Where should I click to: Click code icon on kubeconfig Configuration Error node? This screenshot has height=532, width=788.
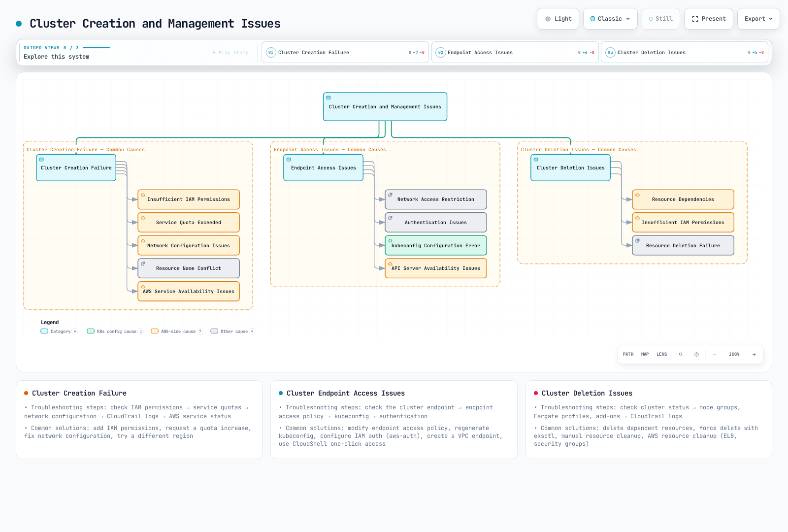(390, 240)
